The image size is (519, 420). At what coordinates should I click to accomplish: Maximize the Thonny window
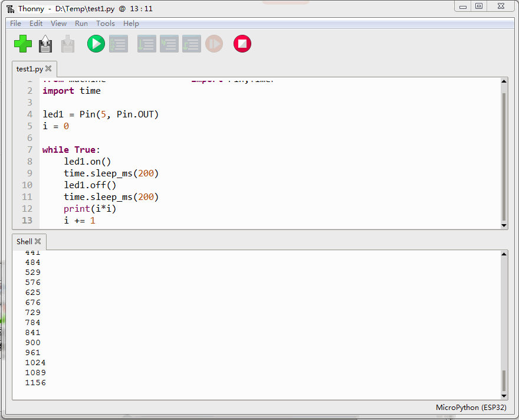479,6
